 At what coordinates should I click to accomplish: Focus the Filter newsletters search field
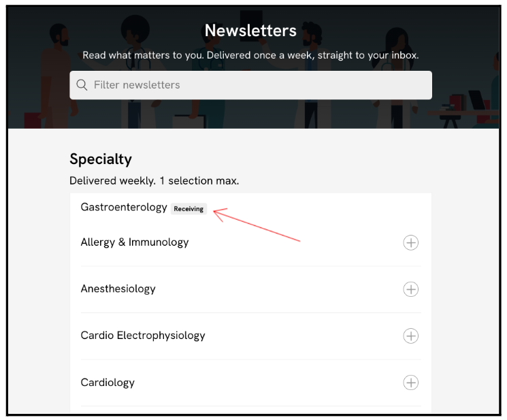point(250,85)
